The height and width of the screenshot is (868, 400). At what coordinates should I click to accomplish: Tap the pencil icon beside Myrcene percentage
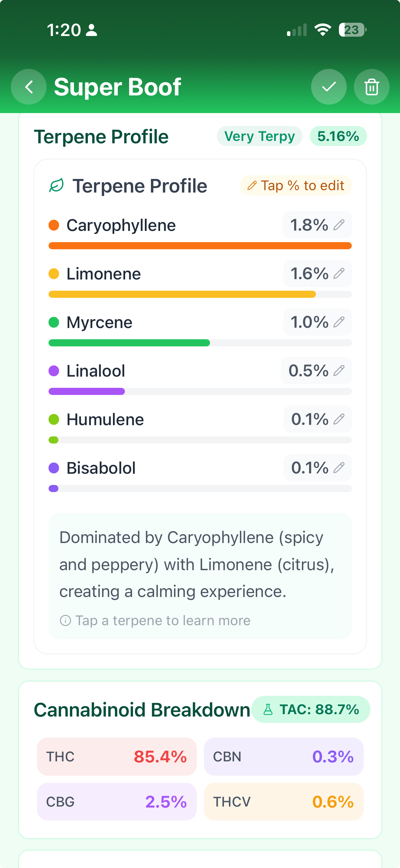pos(339,322)
